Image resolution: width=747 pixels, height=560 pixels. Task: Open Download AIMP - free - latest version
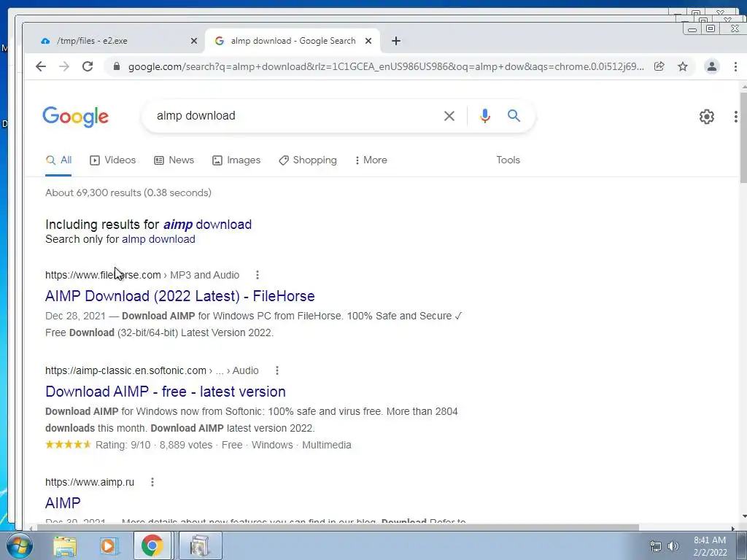(166, 392)
